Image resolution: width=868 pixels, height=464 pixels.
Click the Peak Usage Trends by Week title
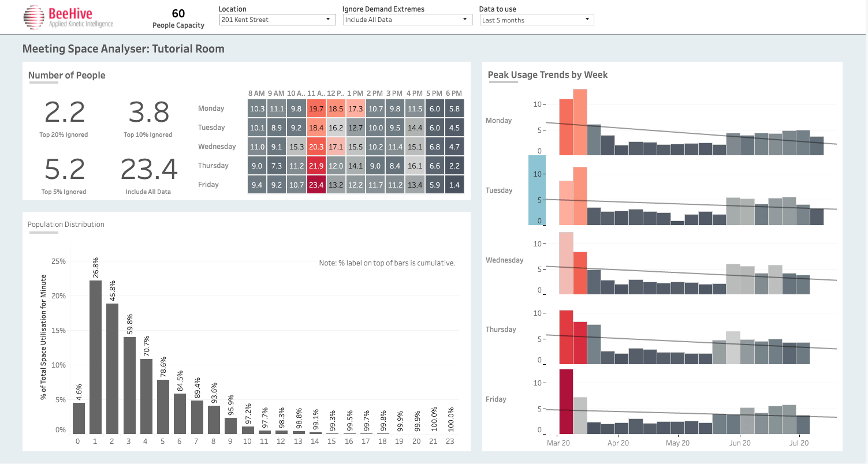[547, 74]
